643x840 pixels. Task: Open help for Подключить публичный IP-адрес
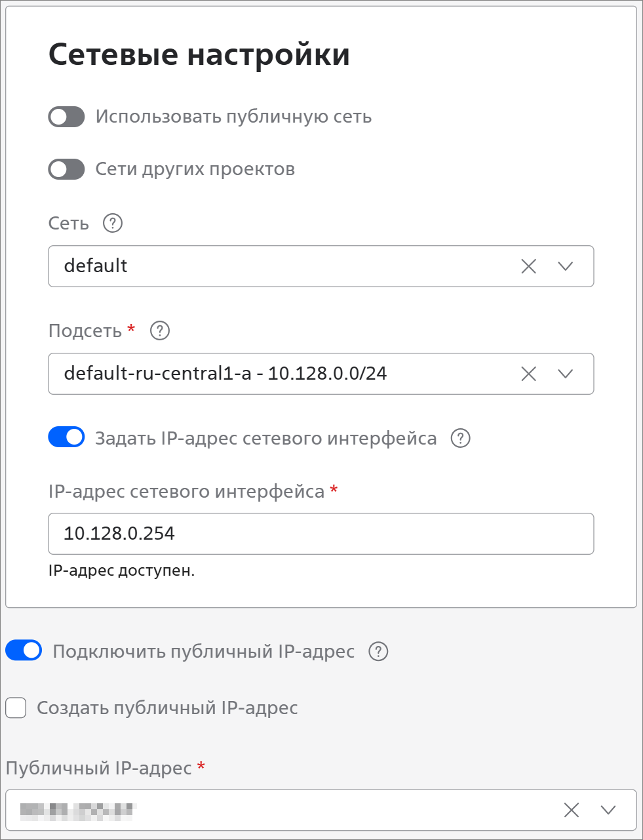(379, 651)
